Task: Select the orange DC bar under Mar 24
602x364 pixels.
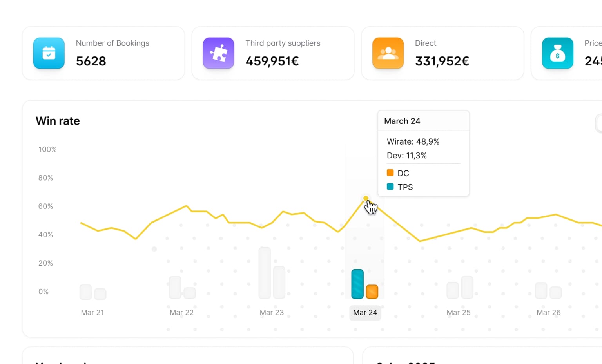Action: click(372, 291)
